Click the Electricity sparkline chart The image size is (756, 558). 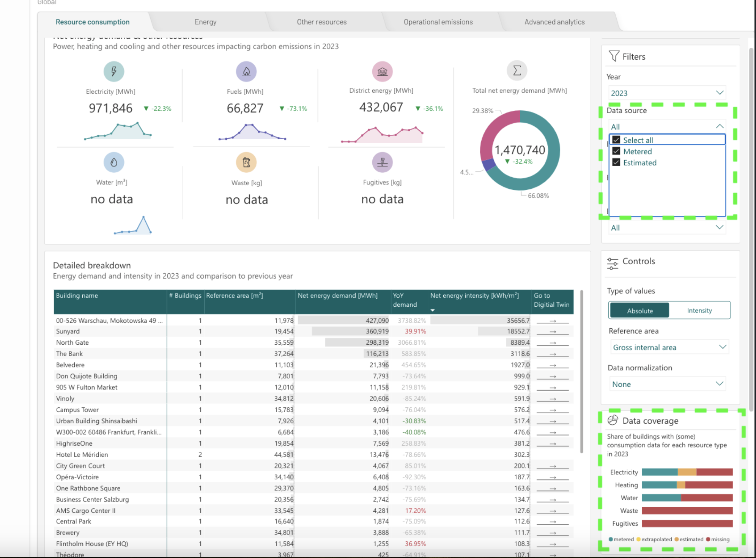coord(118,131)
